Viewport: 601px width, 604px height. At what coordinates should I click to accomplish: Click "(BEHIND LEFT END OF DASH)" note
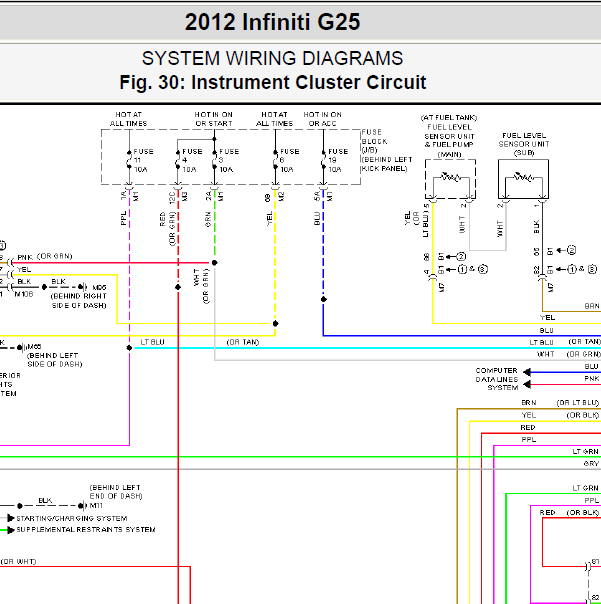click(116, 492)
